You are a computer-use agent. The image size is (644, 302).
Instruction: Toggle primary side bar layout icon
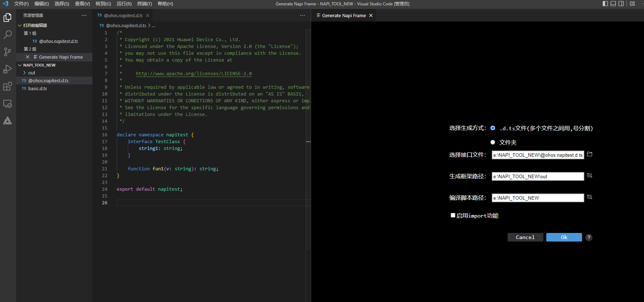[x=605, y=4]
